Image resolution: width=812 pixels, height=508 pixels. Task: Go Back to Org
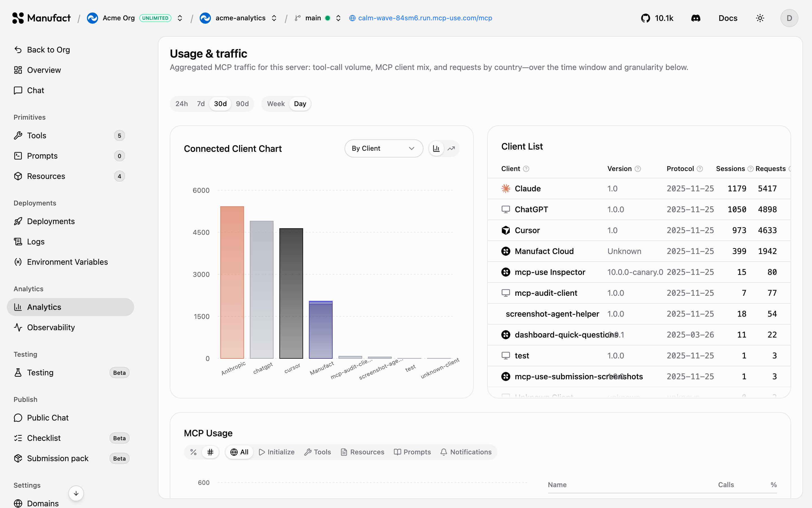[x=70, y=50]
